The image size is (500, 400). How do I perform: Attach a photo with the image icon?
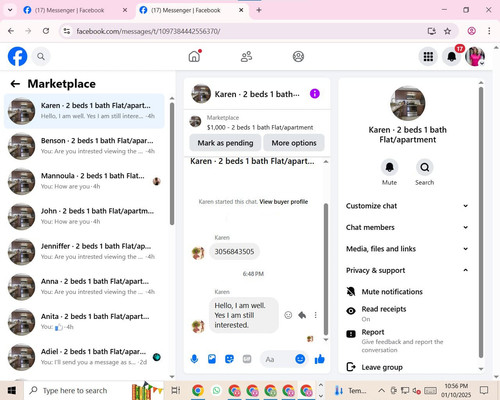click(x=212, y=359)
